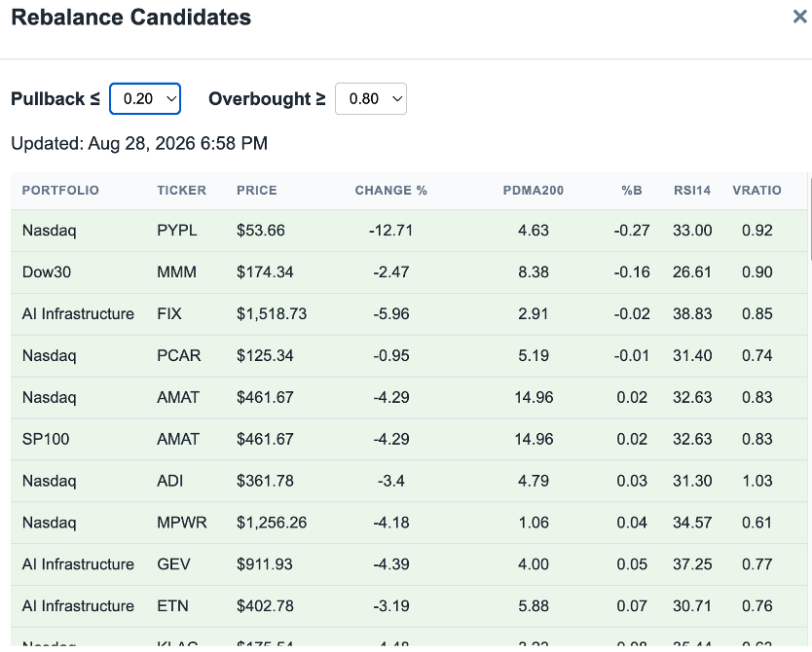
Task: Click the -5.96 change value
Action: [391, 313]
